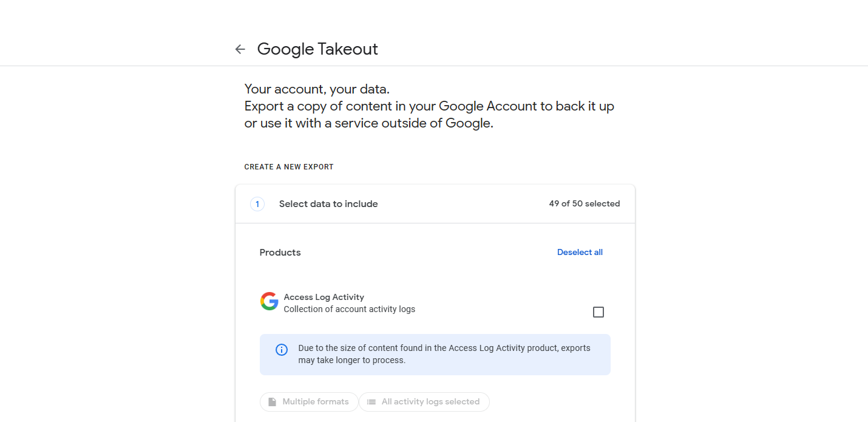This screenshot has height=422, width=868.
Task: Check the box to include Access Log Activity
Action: (x=598, y=311)
